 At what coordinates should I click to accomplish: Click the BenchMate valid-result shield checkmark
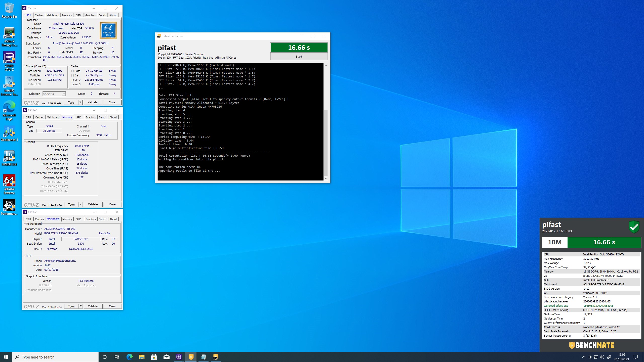634,227
